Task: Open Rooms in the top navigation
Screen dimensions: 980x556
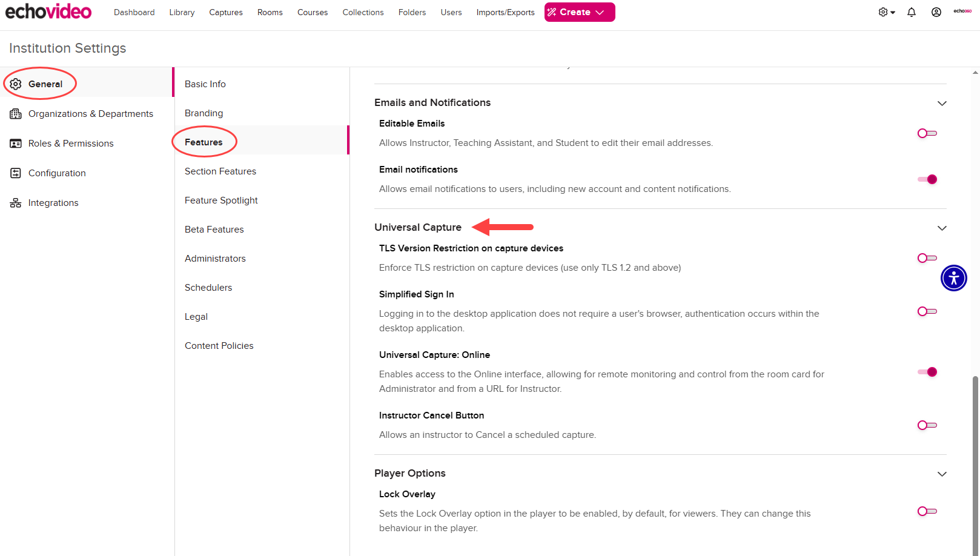Action: pyautogui.click(x=270, y=12)
